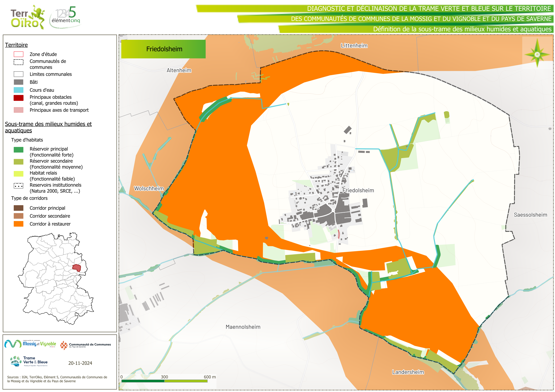Click the Friedolsheim green title banner

tap(163, 49)
